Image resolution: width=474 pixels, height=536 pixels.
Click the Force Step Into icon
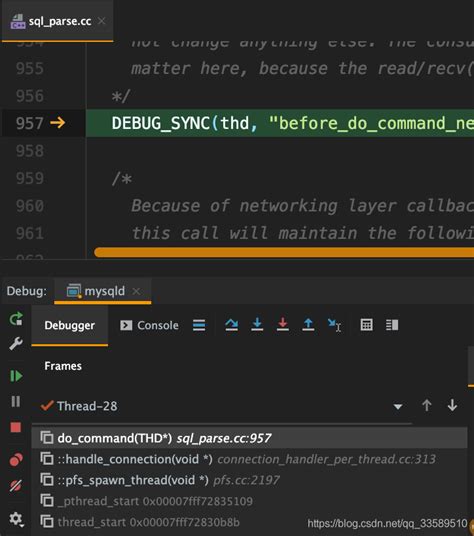tap(282, 324)
